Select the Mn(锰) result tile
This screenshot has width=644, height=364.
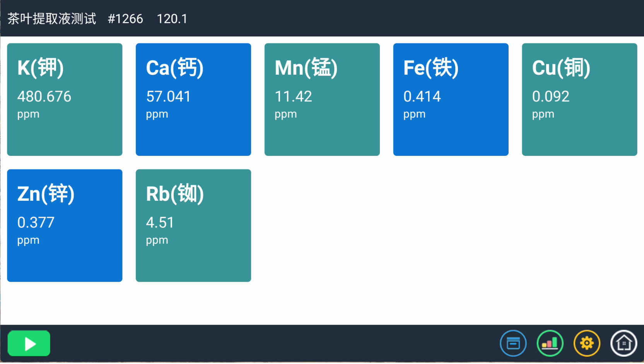point(322,99)
